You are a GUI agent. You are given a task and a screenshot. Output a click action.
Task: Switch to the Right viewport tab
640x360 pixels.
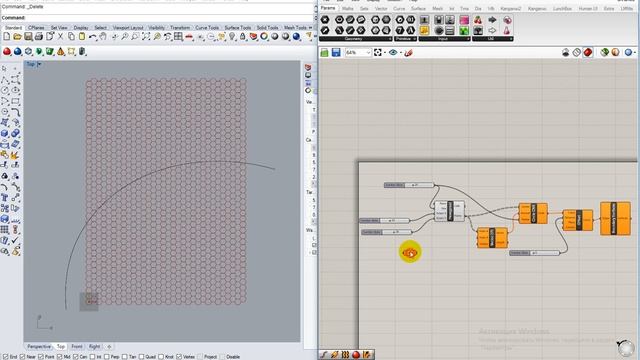tap(94, 347)
